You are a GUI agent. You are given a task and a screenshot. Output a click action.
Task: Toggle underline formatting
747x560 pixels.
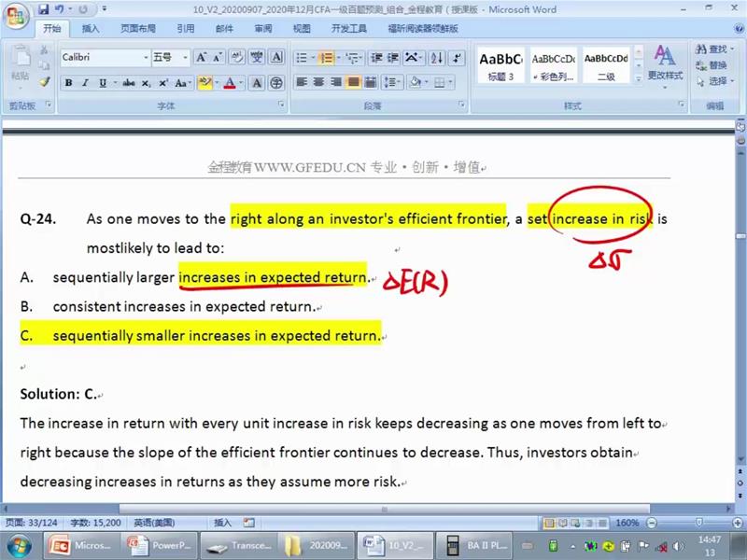[102, 83]
